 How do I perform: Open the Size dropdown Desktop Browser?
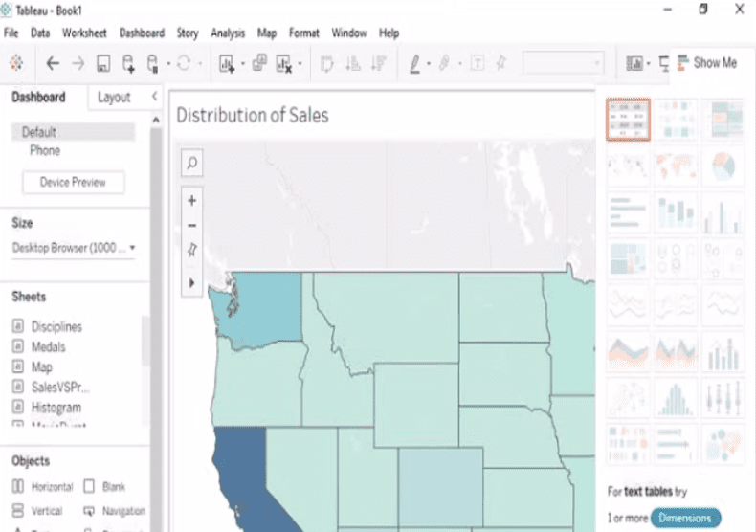74,248
